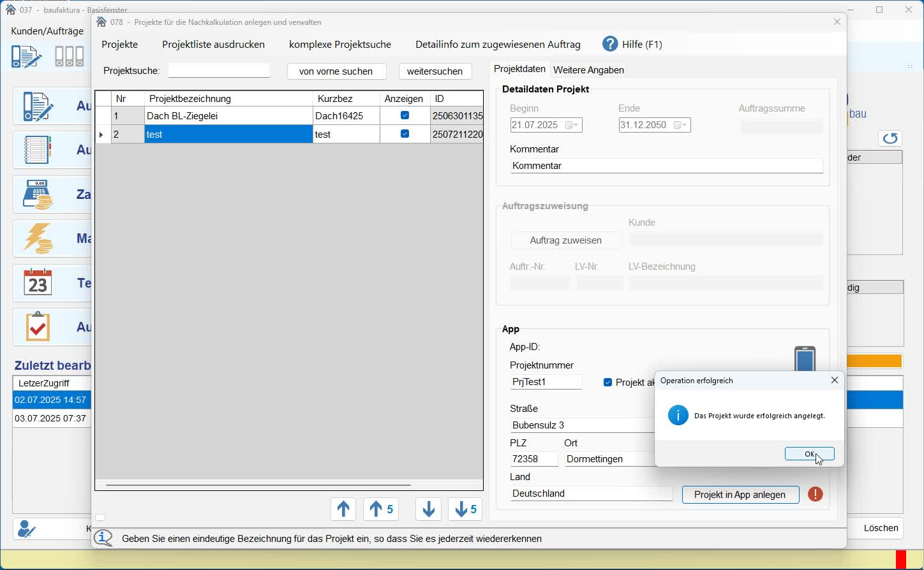This screenshot has width=924, height=570.
Task: Click the Anzeigen column header
Action: [x=405, y=99]
